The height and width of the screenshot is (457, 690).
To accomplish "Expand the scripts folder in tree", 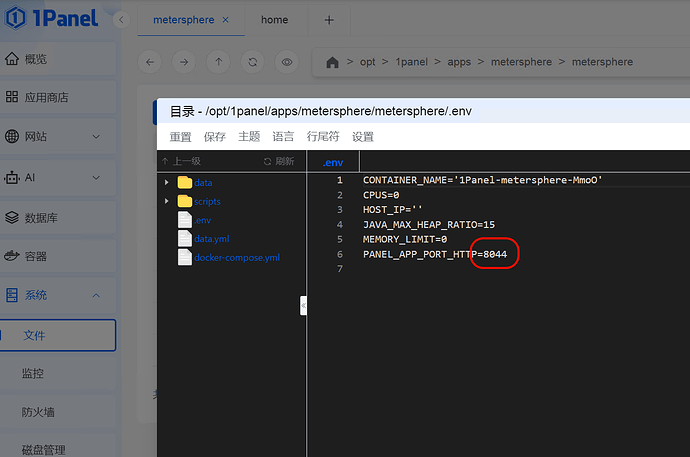I will tap(167, 202).
